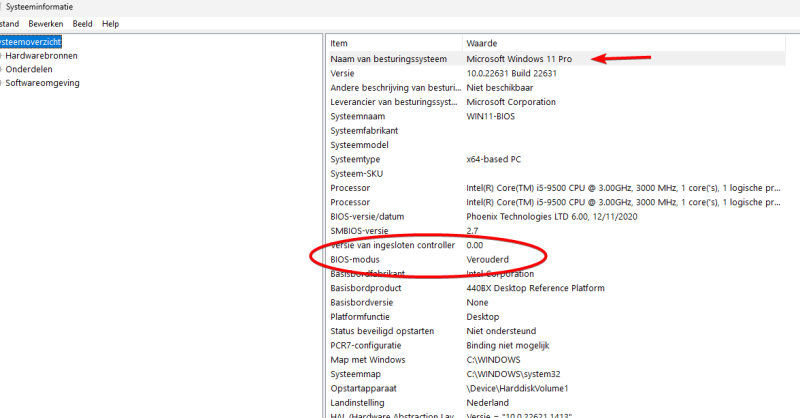Select the Hardwarebronnen tree node
The image size is (800, 418).
(x=41, y=56)
